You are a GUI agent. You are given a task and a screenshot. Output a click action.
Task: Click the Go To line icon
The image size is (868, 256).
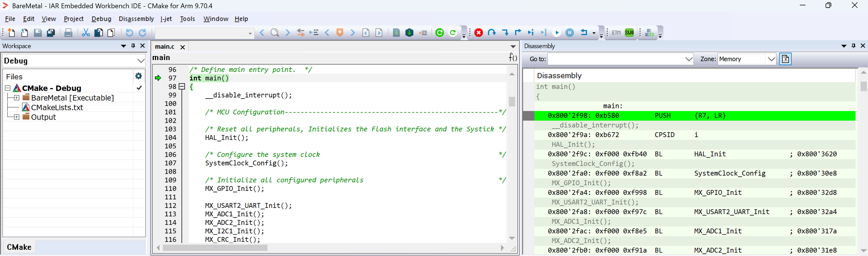[x=314, y=33]
